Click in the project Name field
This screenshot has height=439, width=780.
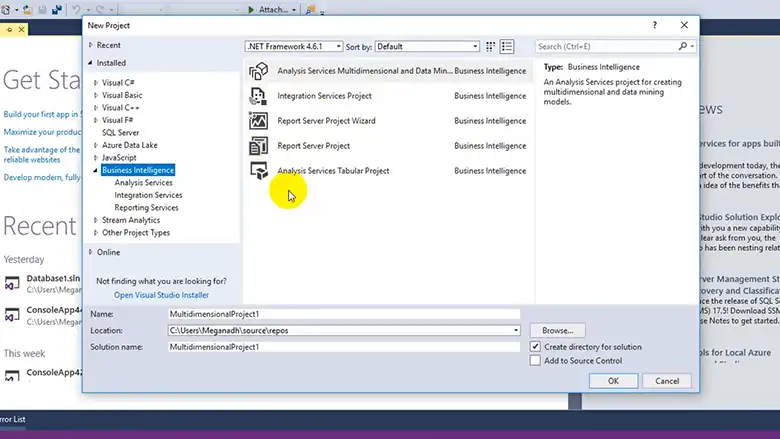[x=344, y=314]
